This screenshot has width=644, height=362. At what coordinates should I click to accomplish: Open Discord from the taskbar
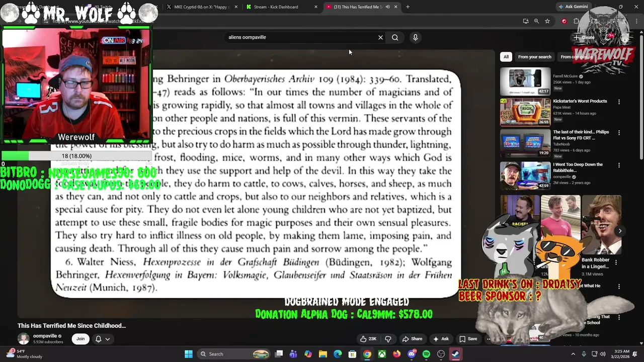point(412,354)
